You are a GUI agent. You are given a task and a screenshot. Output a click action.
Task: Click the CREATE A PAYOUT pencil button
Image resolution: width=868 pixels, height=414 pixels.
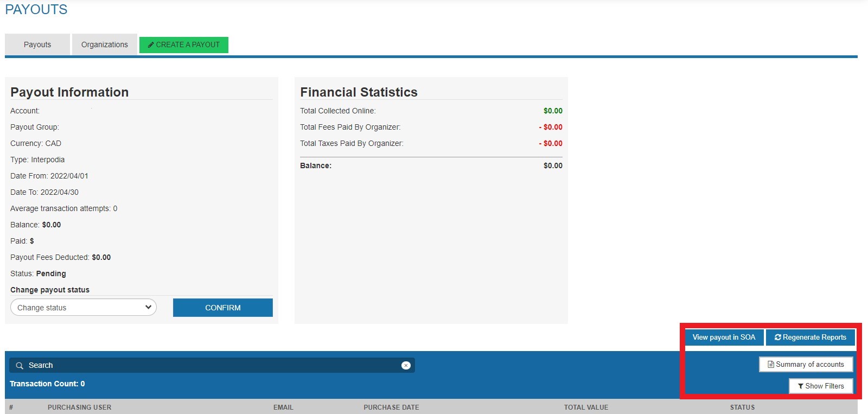(183, 44)
